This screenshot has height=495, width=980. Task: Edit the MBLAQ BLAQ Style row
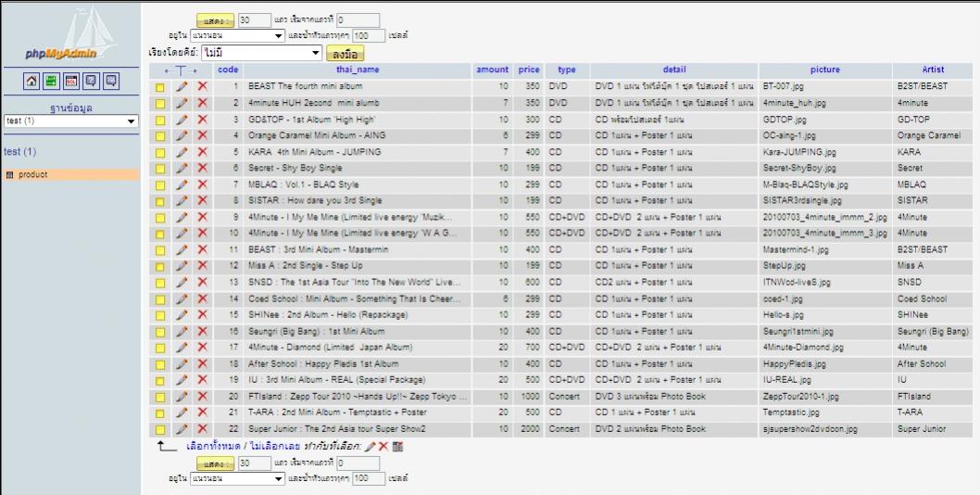point(182,184)
